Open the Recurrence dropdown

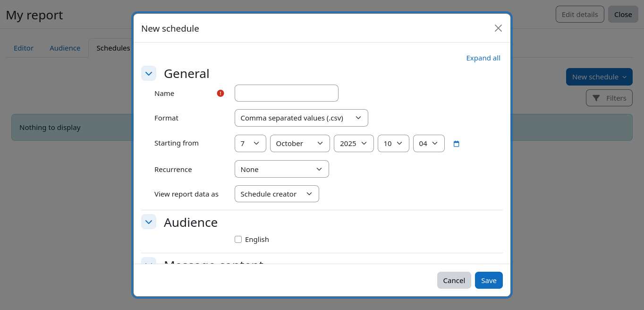(281, 169)
